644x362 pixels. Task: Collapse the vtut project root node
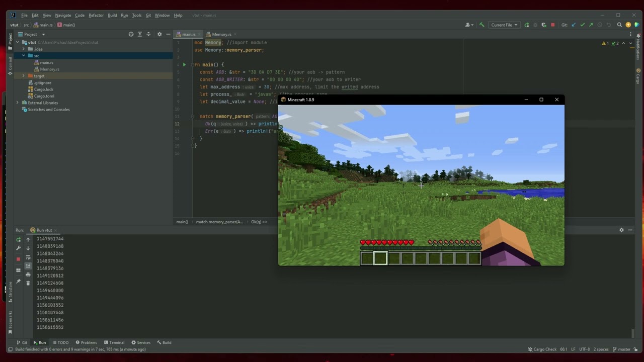(18, 42)
